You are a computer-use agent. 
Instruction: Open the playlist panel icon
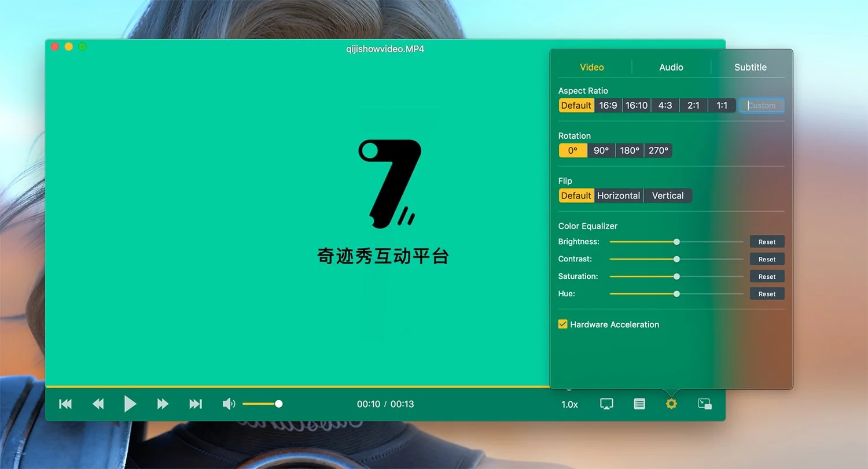coord(639,404)
